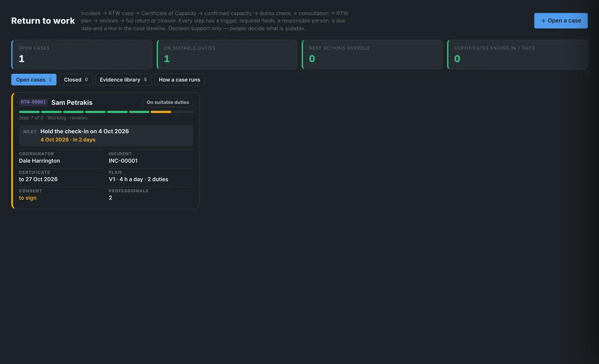Screen dimensions: 599x364
Task: Click the Return to work page title
Action: coord(43,21)
